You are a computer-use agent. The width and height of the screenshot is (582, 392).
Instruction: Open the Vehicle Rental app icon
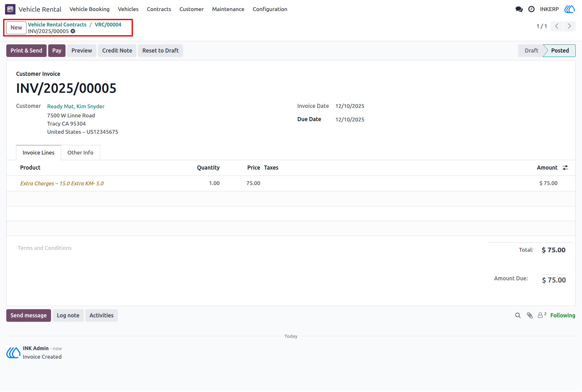point(10,9)
